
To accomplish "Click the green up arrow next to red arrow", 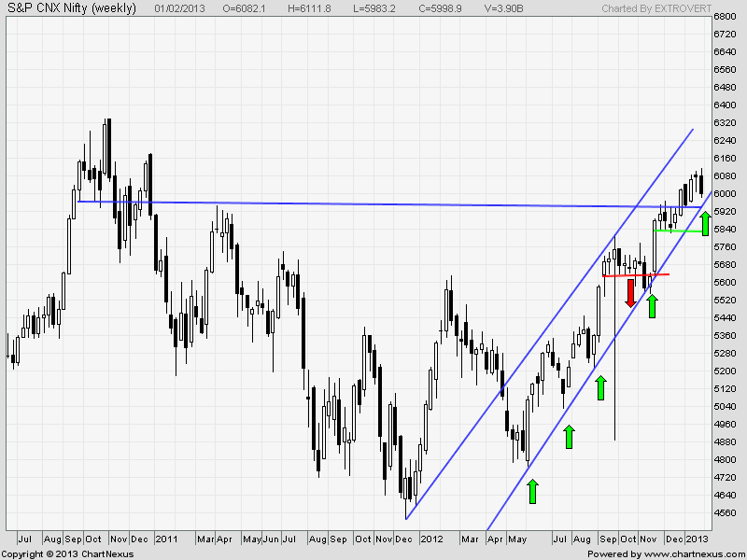I will point(652,305).
